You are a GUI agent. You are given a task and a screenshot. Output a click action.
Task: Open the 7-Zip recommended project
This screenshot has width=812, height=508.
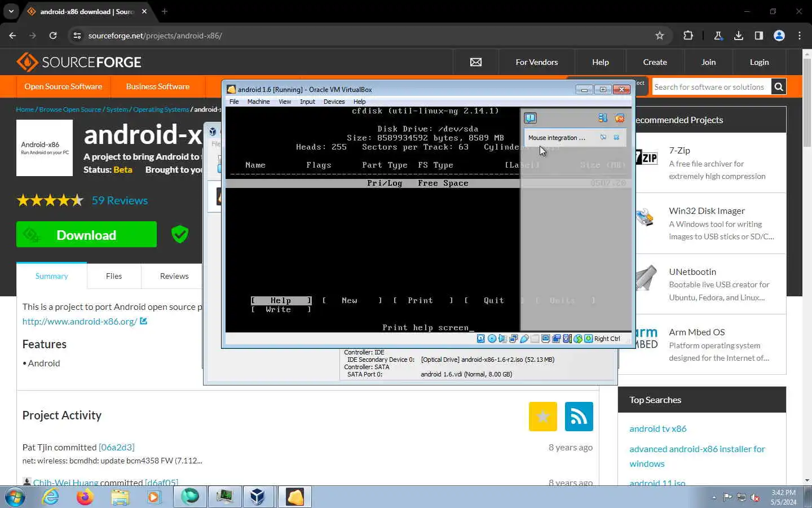[x=679, y=151]
